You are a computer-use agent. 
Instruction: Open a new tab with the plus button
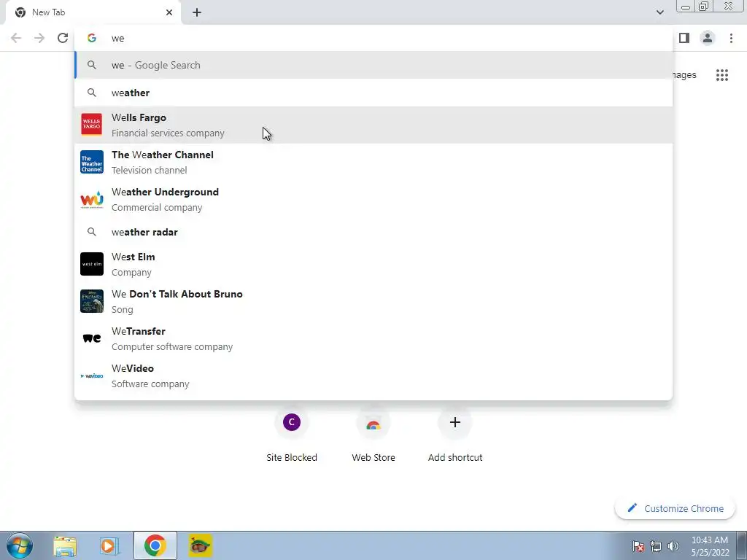pyautogui.click(x=197, y=12)
